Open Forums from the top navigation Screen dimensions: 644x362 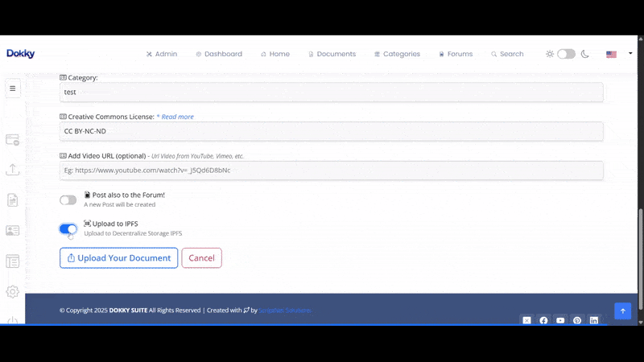pos(456,54)
